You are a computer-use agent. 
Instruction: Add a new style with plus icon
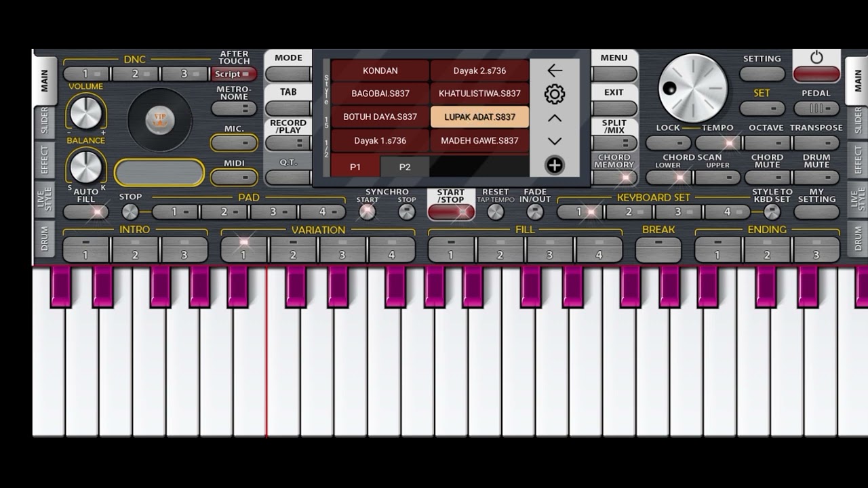555,165
